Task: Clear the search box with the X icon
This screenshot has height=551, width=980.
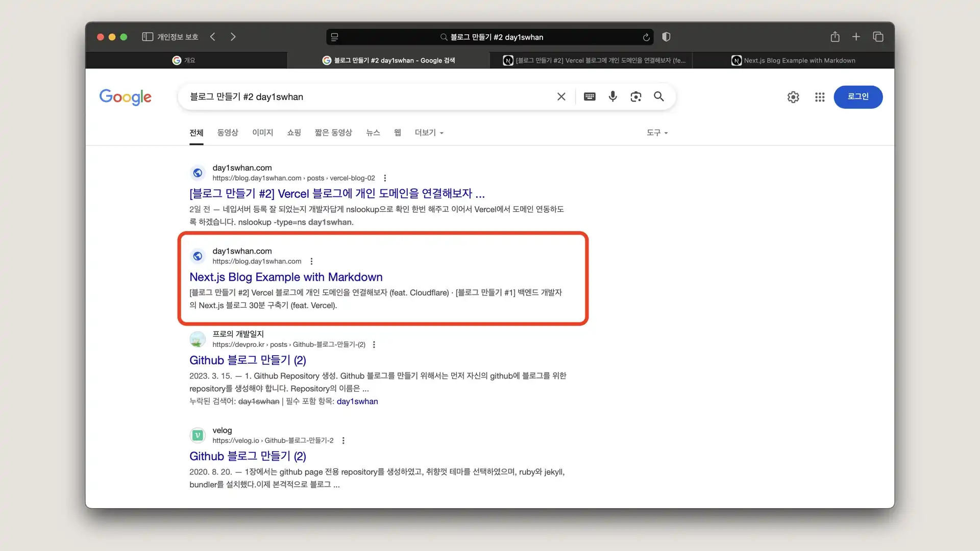Action: 561,96
